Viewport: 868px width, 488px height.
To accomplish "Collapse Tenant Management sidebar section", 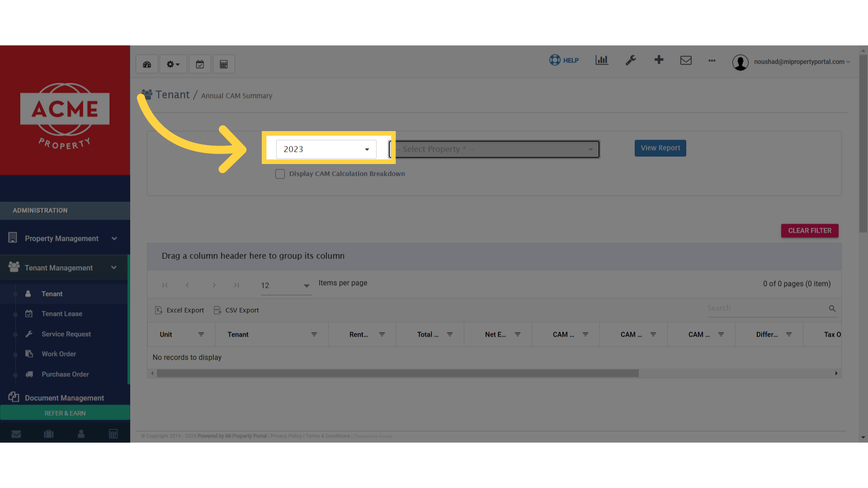I will pos(64,268).
